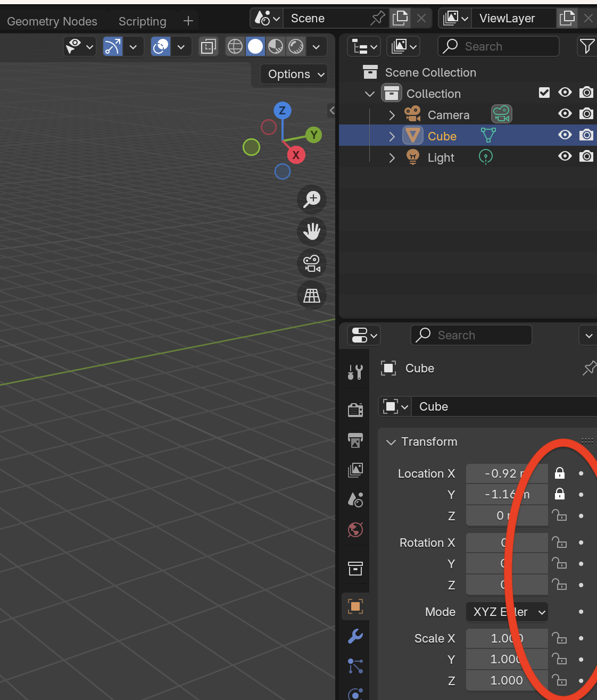Open the Tool properties tab icon
The image size is (597, 700).
[x=355, y=372]
